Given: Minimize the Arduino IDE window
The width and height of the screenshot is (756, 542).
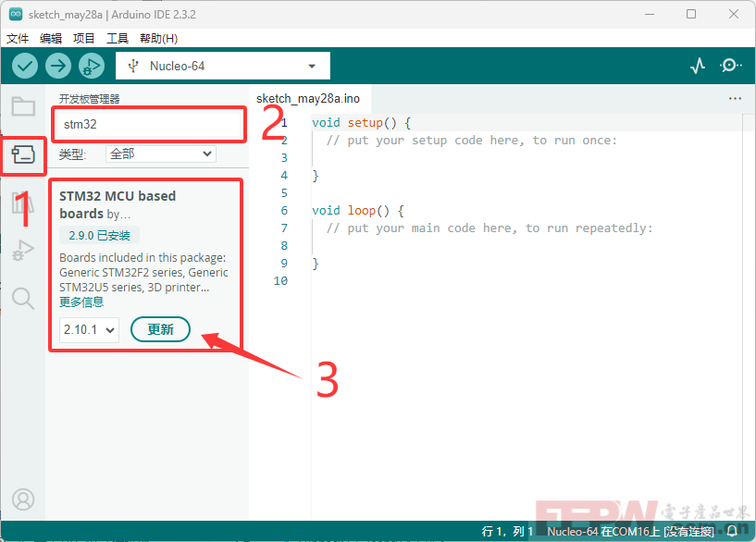Looking at the screenshot, I should (x=650, y=14).
